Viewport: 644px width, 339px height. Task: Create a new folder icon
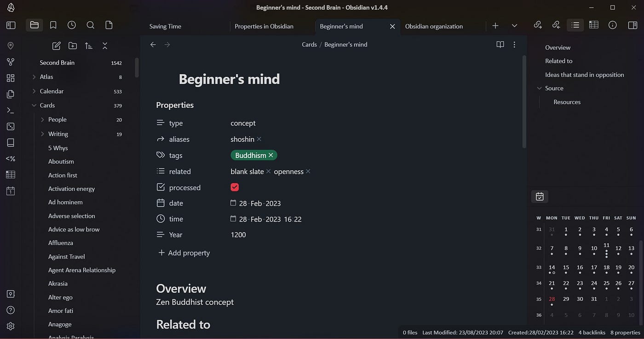point(73,46)
